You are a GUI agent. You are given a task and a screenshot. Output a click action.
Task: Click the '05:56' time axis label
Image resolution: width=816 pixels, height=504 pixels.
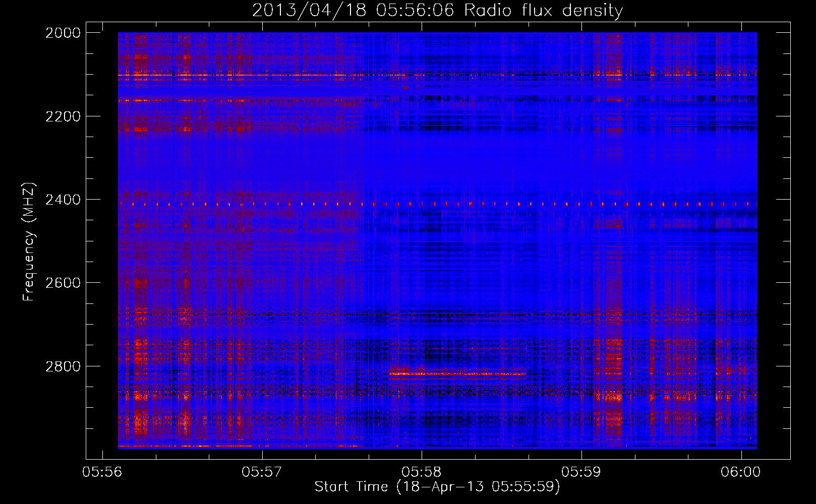102,472
